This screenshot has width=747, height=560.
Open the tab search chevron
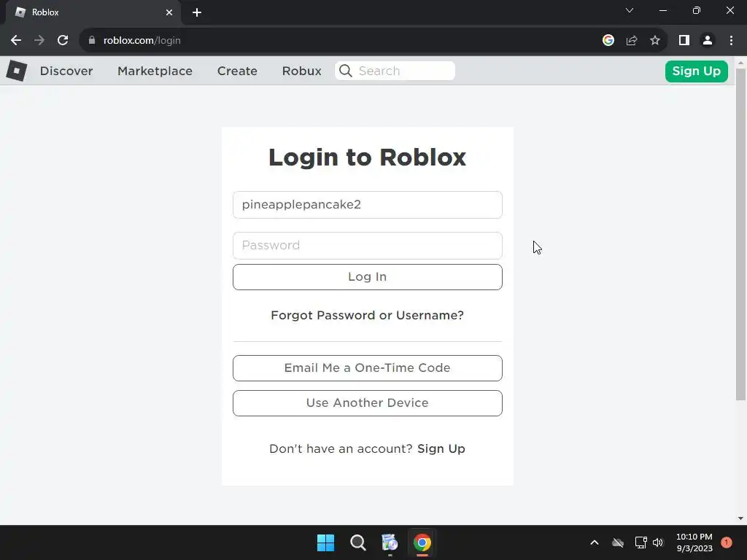pos(630,10)
